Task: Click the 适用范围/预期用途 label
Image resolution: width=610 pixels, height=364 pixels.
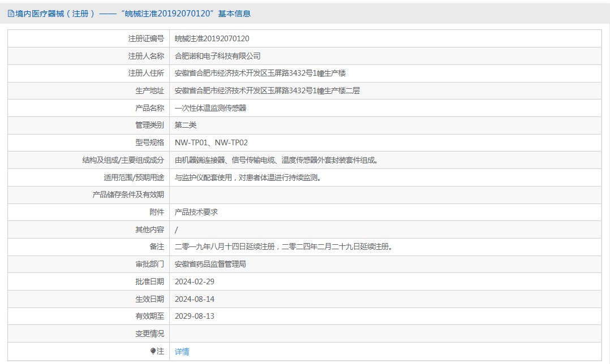Action: [134, 177]
